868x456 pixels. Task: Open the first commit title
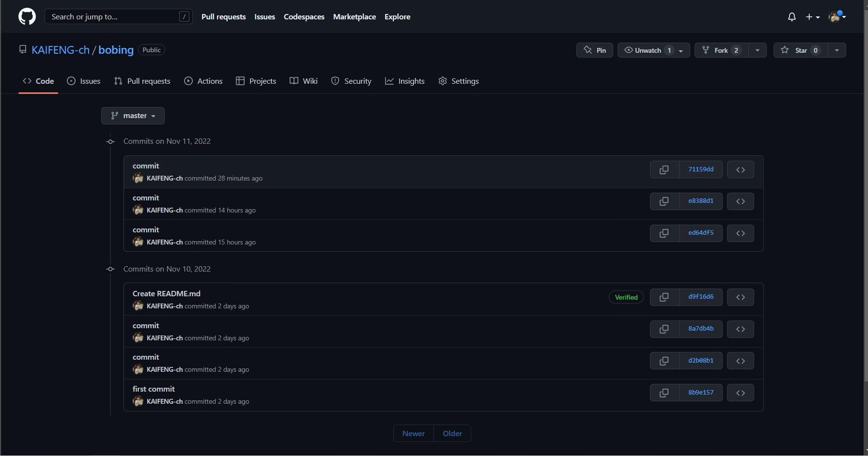pos(154,389)
